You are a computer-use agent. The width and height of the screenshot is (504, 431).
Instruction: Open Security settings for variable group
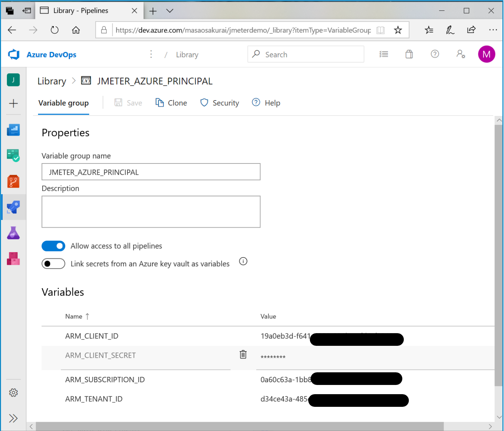pos(220,103)
